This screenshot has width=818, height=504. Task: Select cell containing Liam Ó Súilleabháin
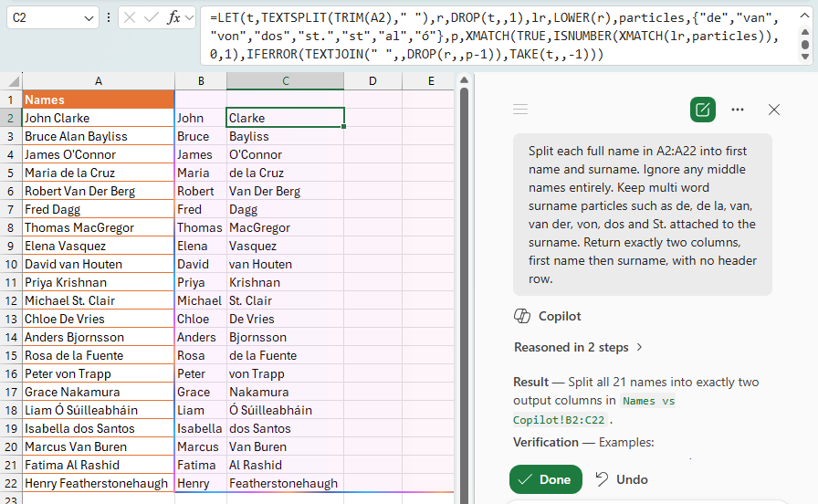(x=98, y=410)
